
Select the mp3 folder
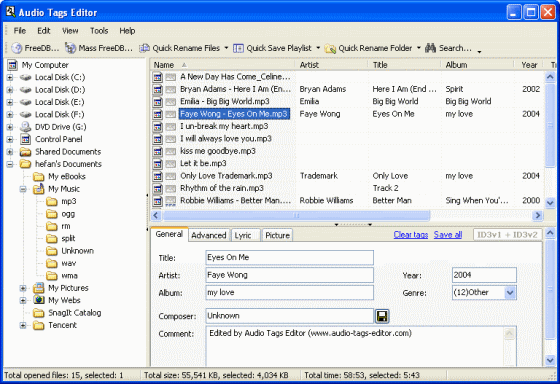click(x=69, y=201)
